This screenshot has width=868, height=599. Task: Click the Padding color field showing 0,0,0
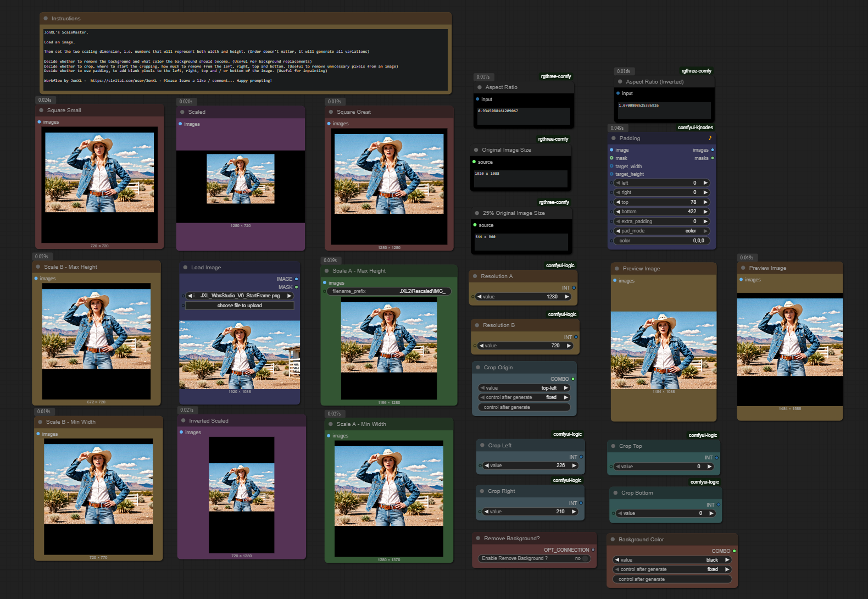(662, 241)
